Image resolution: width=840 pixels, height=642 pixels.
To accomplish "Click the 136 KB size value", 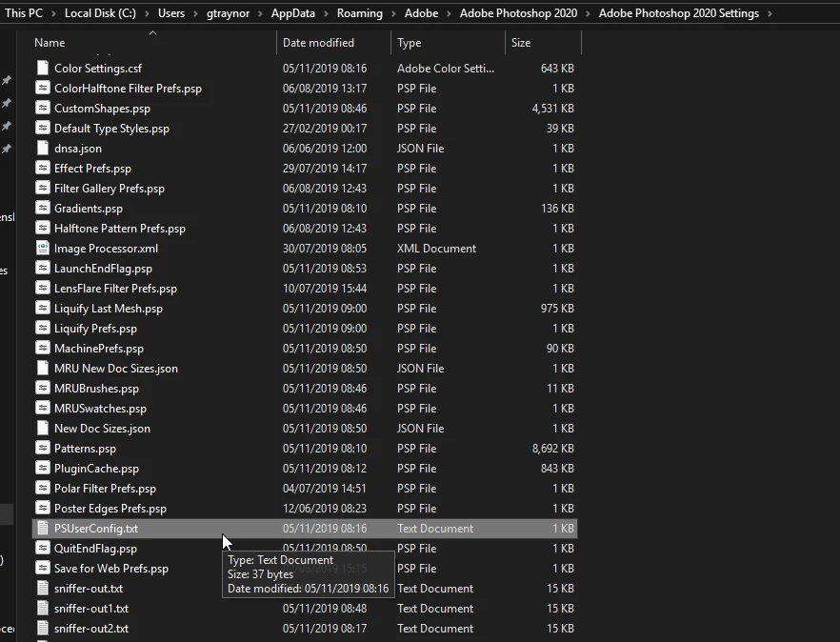I will (557, 208).
